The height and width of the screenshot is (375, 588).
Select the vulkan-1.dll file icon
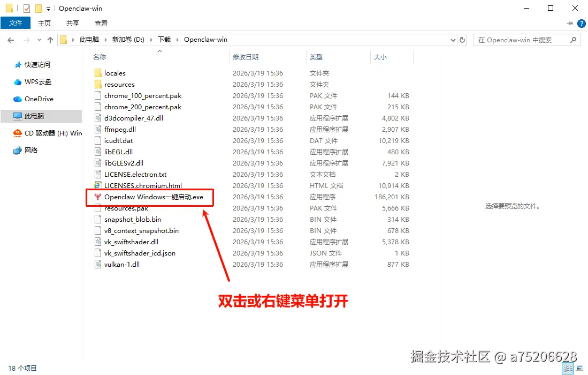click(x=98, y=264)
